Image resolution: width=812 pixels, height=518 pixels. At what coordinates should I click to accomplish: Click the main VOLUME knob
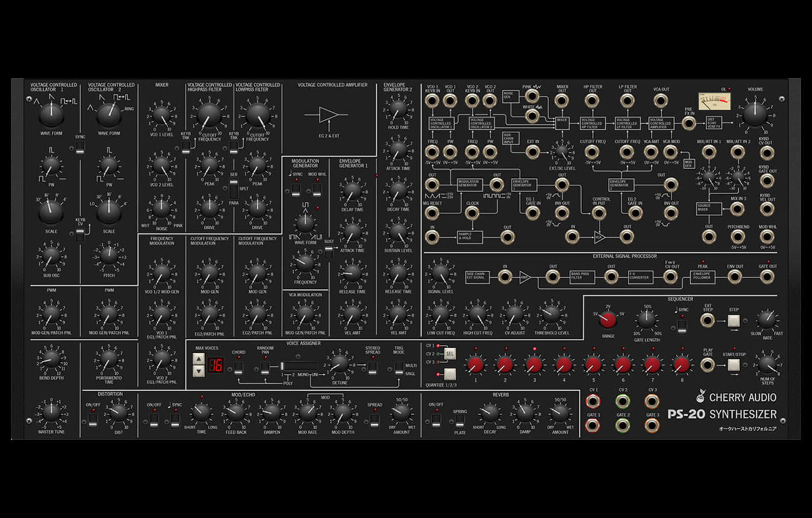[755, 114]
